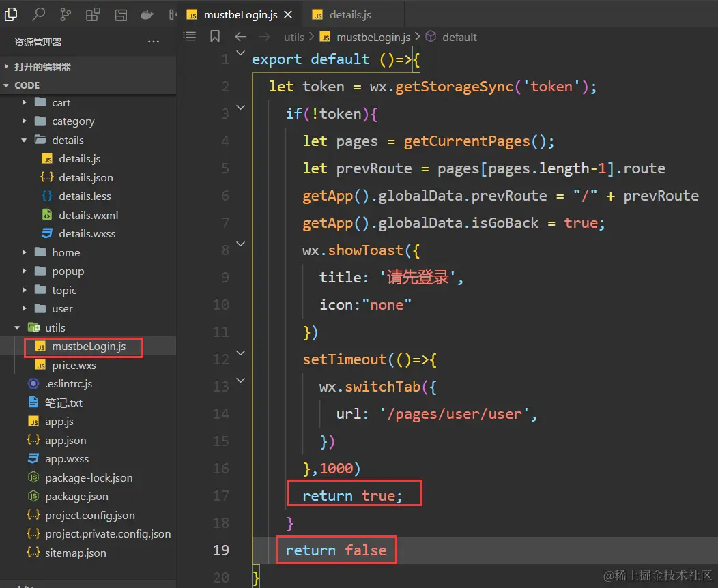Viewport: 718px width, 588px height.
Task: Fold the setTimeout block at line 12
Action: (240, 353)
